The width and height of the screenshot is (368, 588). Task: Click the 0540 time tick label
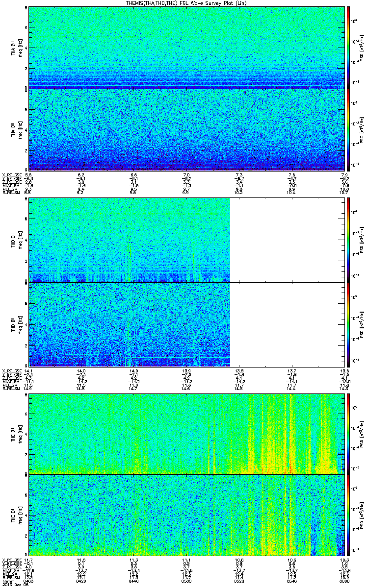tap(291, 581)
